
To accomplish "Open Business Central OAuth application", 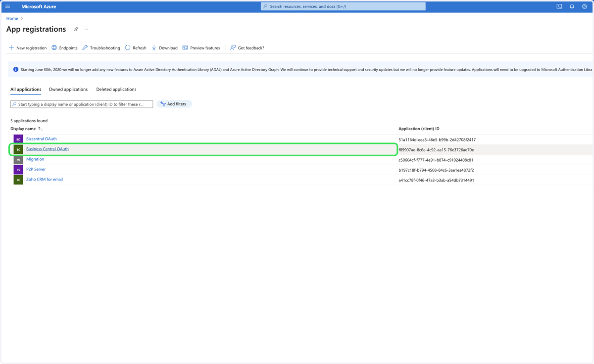I will (x=48, y=149).
